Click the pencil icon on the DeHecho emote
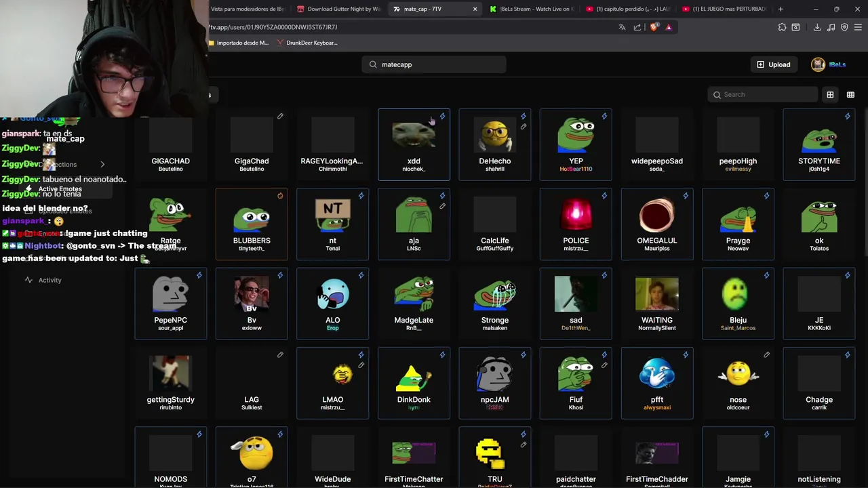This screenshot has height=488, width=868. pos(524,127)
